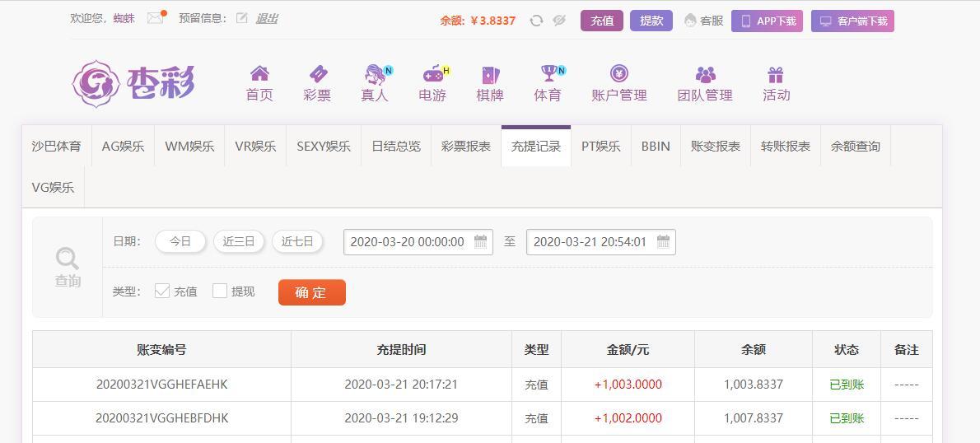The width and height of the screenshot is (980, 443).
Task: Switch to VR娱乐 tab
Action: point(255,147)
